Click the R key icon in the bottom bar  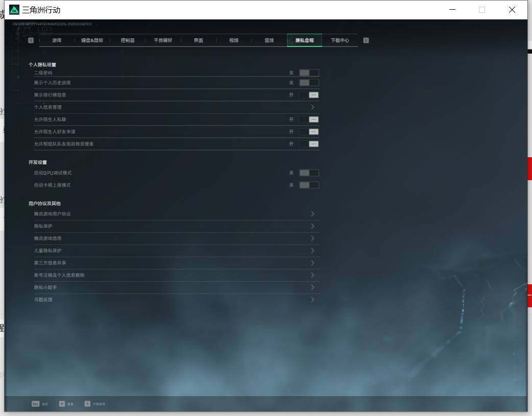62,404
